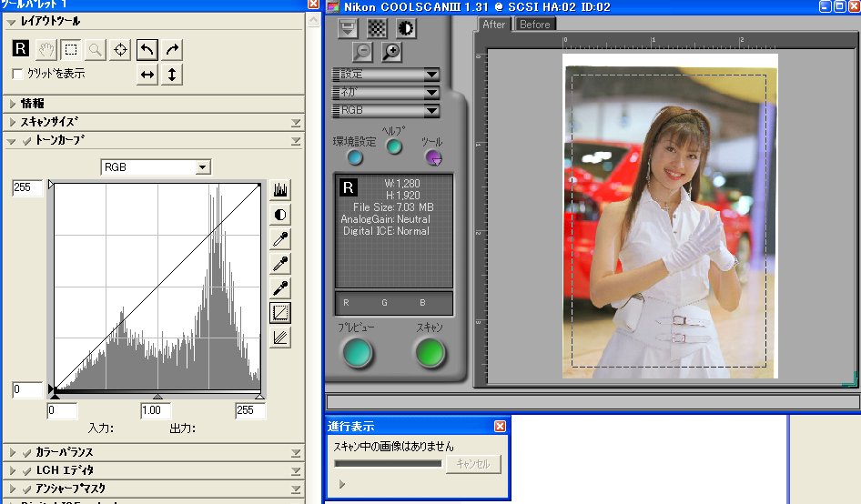The height and width of the screenshot is (504, 861).
Task: Click the R layout tool icon
Action: 20,49
